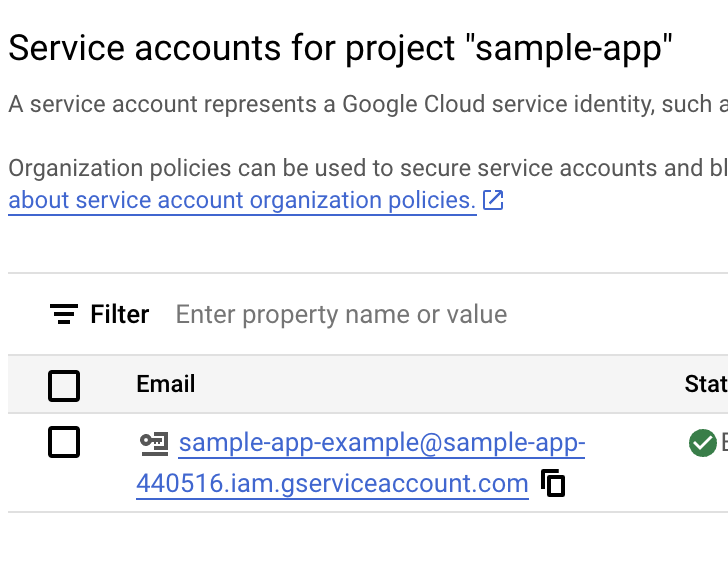The image size is (728, 578).
Task: Open the sample-app-example service account email link
Action: [x=381, y=443]
